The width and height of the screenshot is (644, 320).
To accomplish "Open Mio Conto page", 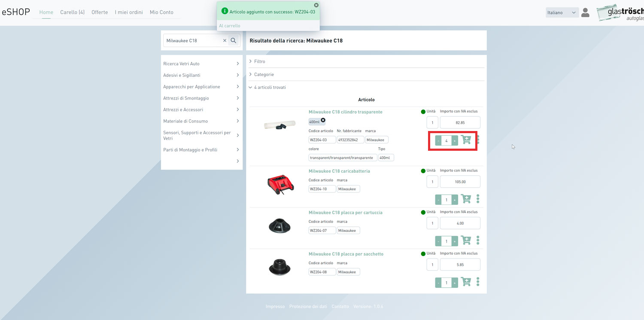I will pyautogui.click(x=161, y=12).
